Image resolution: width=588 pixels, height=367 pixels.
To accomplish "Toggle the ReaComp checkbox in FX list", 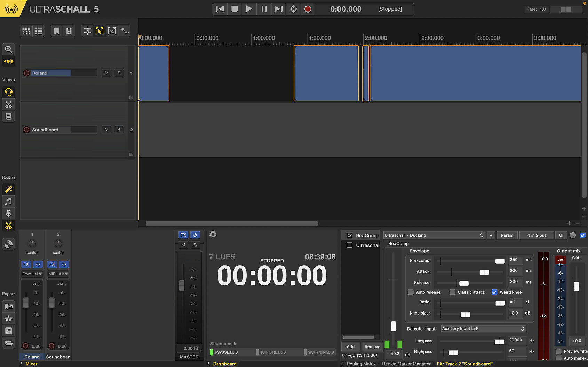I will coord(350,235).
